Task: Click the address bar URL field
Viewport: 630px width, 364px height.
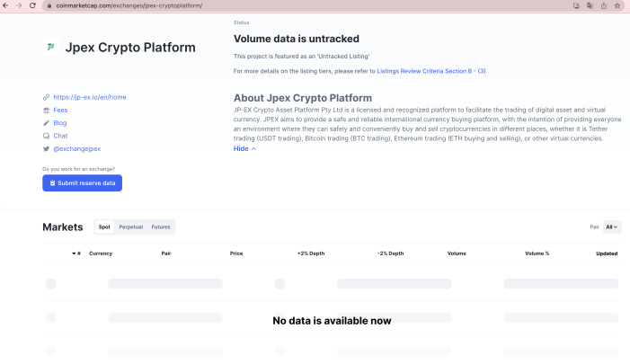Action: 270,5
